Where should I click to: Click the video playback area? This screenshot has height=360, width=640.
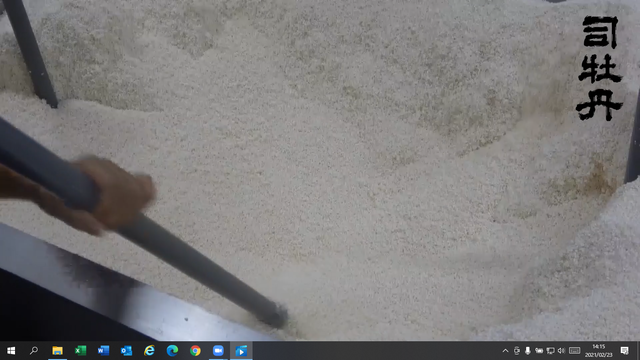(320, 170)
